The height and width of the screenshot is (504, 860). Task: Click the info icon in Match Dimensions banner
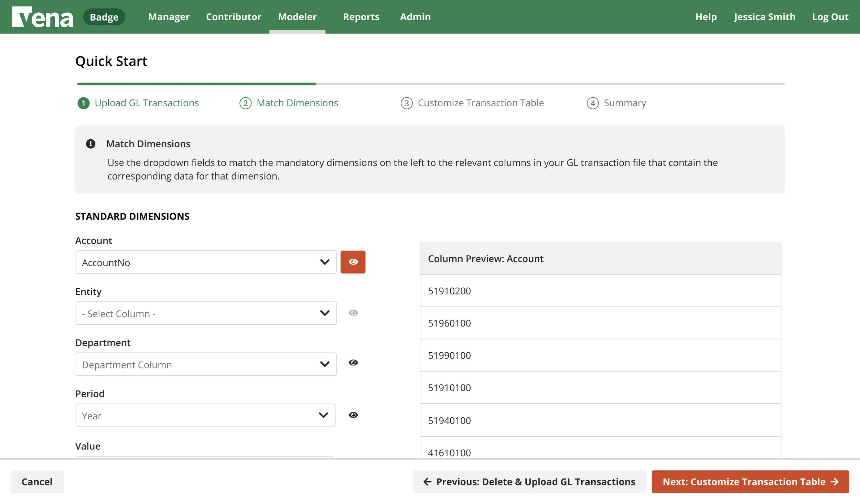(x=91, y=144)
